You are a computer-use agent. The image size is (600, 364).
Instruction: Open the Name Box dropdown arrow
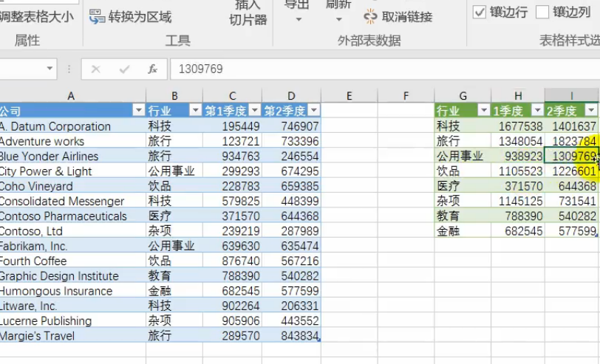pos(50,69)
